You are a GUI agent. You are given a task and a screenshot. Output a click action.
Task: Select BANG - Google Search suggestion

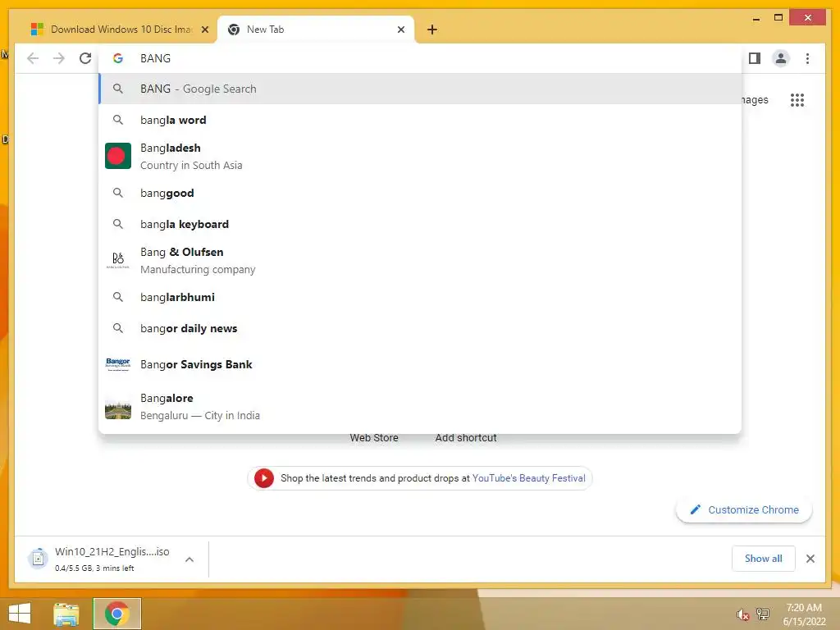point(420,89)
